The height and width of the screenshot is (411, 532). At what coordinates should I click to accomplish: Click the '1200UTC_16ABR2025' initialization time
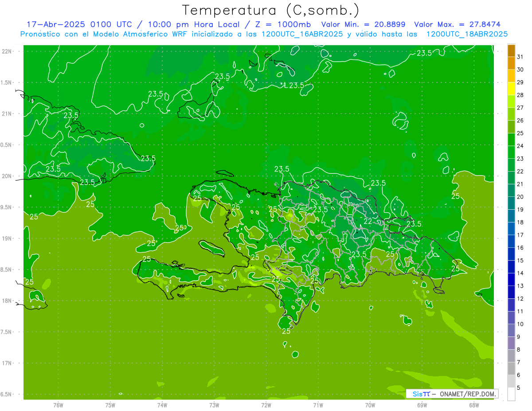(x=301, y=34)
